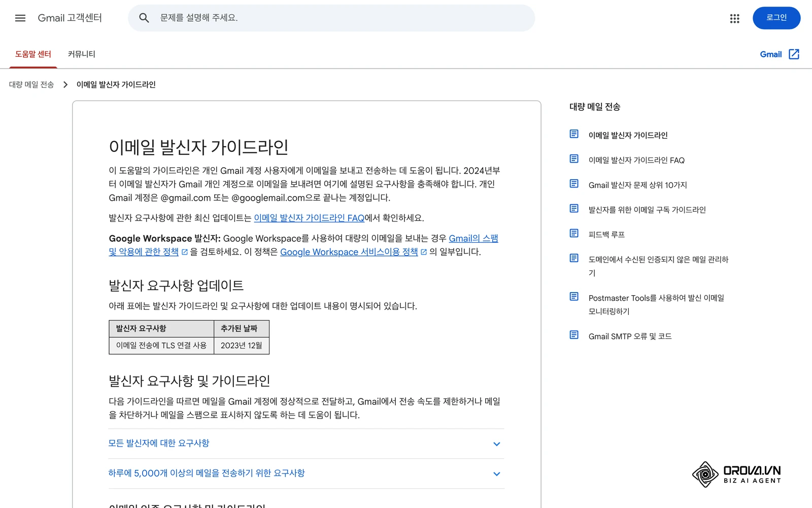Click article icon beside 도메인에서 수신된 인증되지 않은 메일

tap(574, 259)
